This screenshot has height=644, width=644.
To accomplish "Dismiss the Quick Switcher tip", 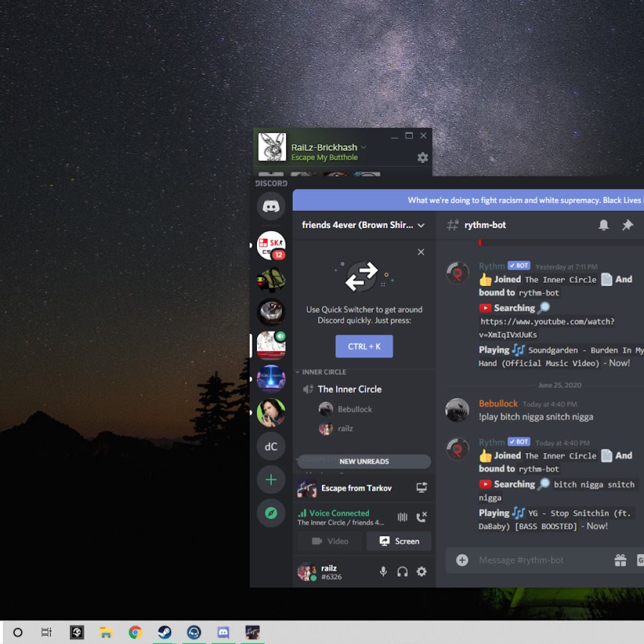I will click(x=421, y=252).
